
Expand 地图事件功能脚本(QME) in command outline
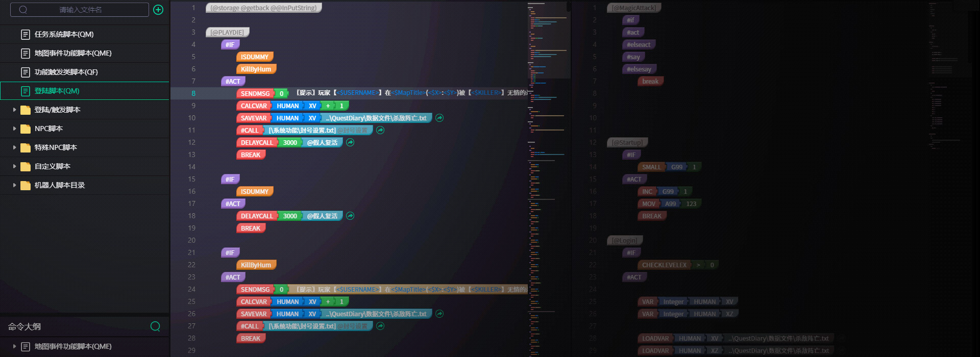pos(14,346)
